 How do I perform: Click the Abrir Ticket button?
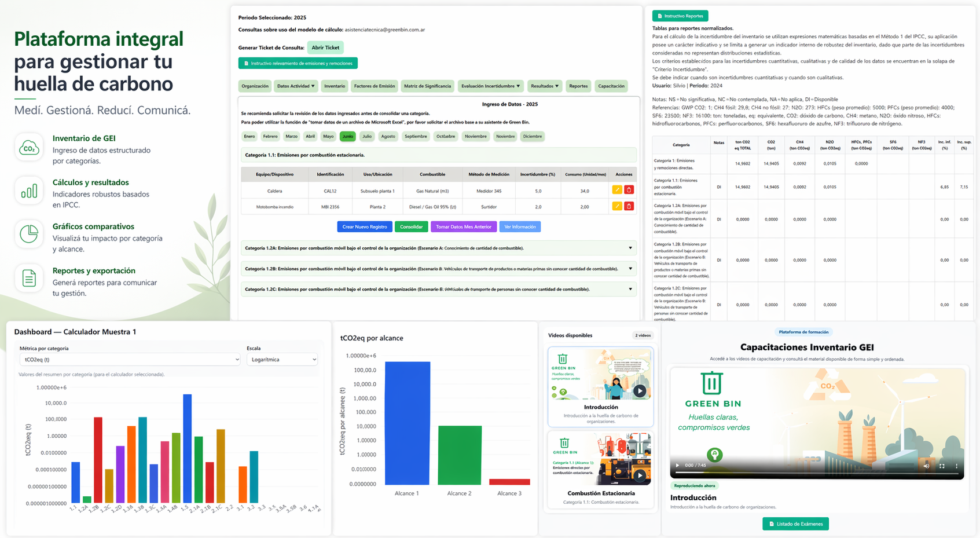(325, 47)
